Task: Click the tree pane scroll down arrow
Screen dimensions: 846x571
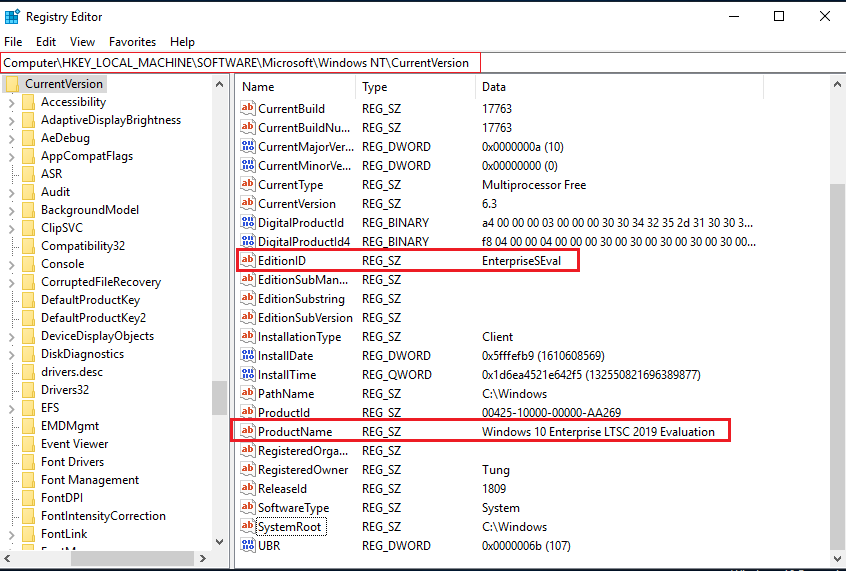Action: click(219, 541)
